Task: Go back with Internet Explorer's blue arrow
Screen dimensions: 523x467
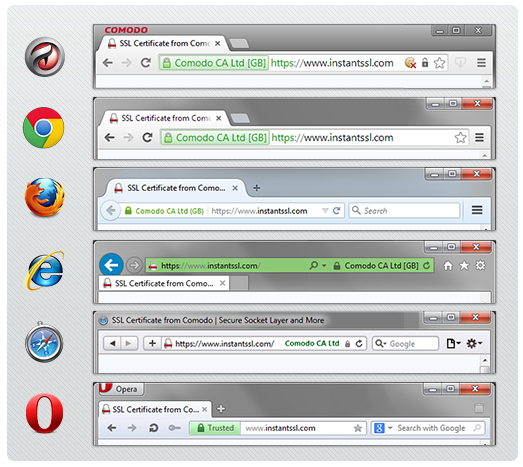Action: [111, 265]
